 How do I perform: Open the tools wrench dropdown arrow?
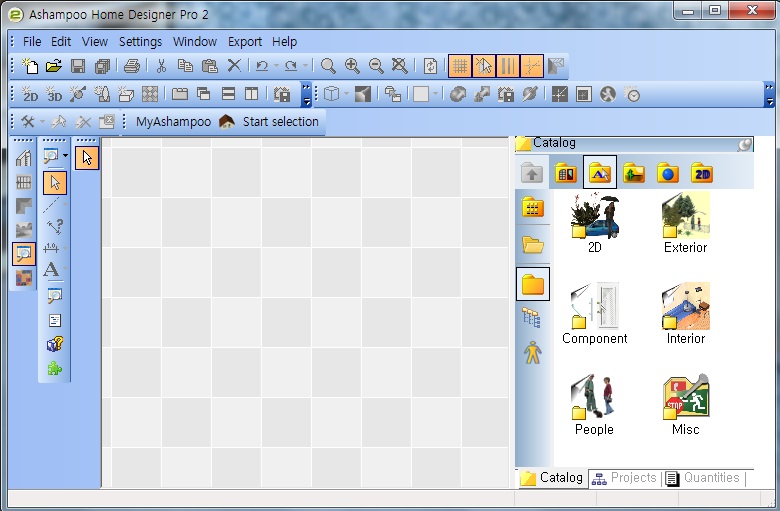click(42, 121)
